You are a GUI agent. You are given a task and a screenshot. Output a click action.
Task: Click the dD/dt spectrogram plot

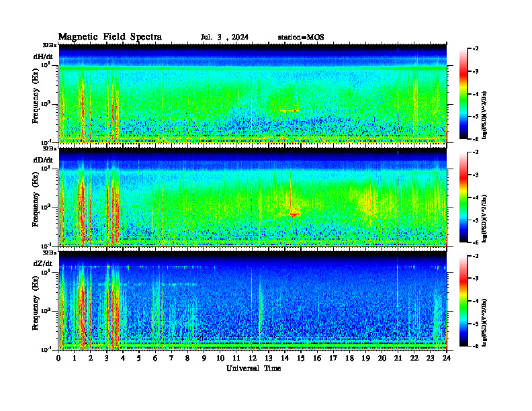(253, 197)
